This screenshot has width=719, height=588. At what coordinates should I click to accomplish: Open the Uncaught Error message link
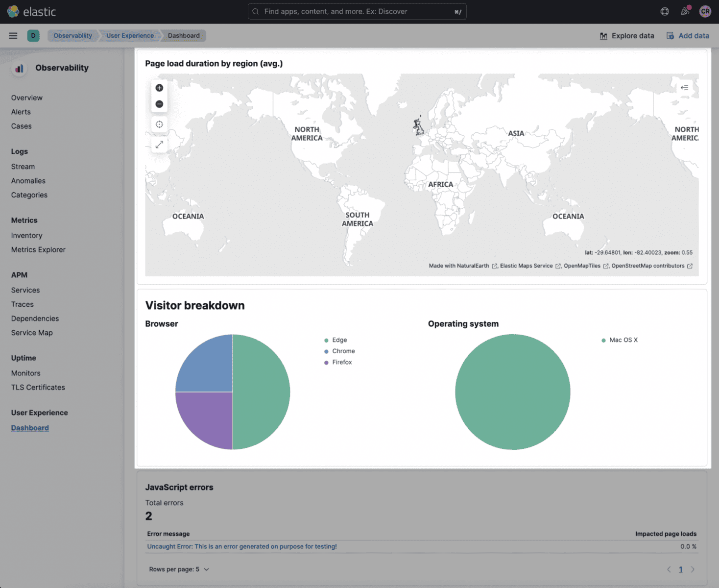click(241, 546)
